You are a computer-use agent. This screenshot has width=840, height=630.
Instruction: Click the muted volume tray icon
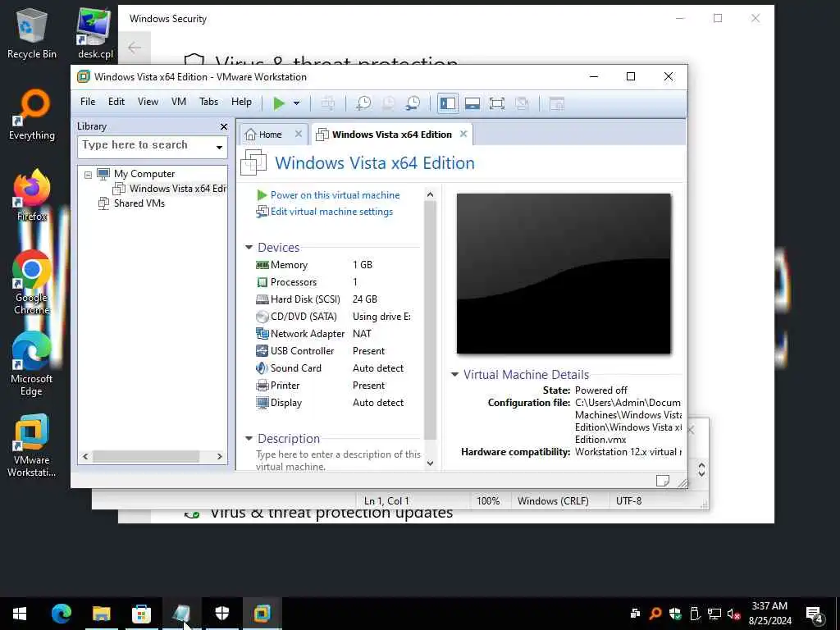pos(733,614)
